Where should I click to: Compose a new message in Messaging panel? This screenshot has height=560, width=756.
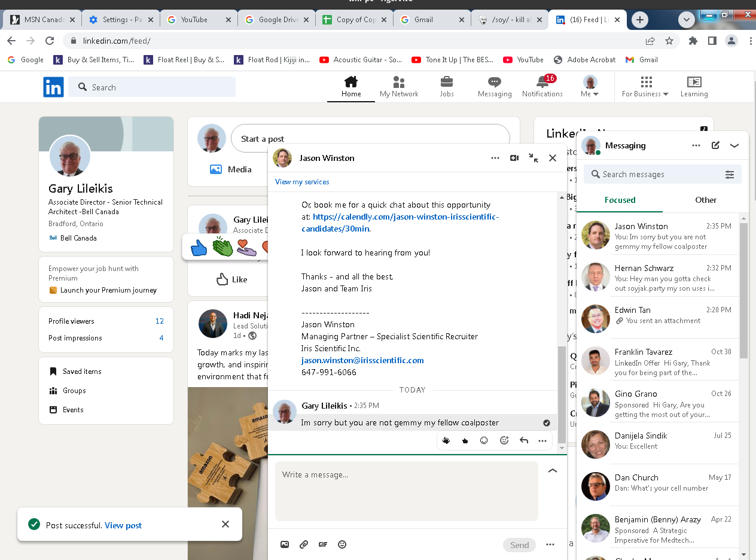click(x=715, y=145)
